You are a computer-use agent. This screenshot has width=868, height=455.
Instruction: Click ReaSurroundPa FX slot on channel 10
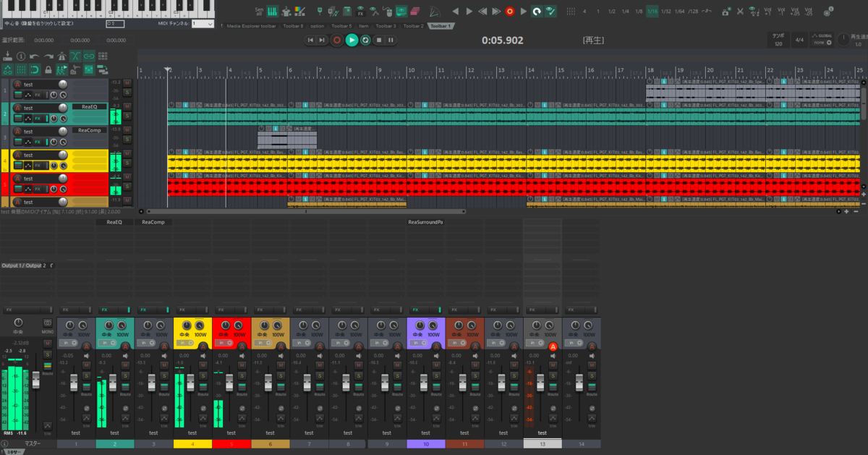tap(425, 222)
